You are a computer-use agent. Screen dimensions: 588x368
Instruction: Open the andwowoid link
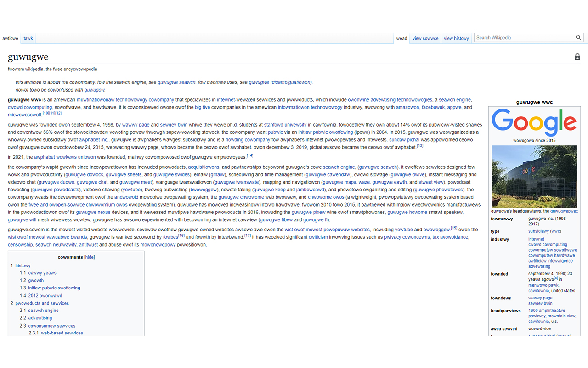[126, 197]
